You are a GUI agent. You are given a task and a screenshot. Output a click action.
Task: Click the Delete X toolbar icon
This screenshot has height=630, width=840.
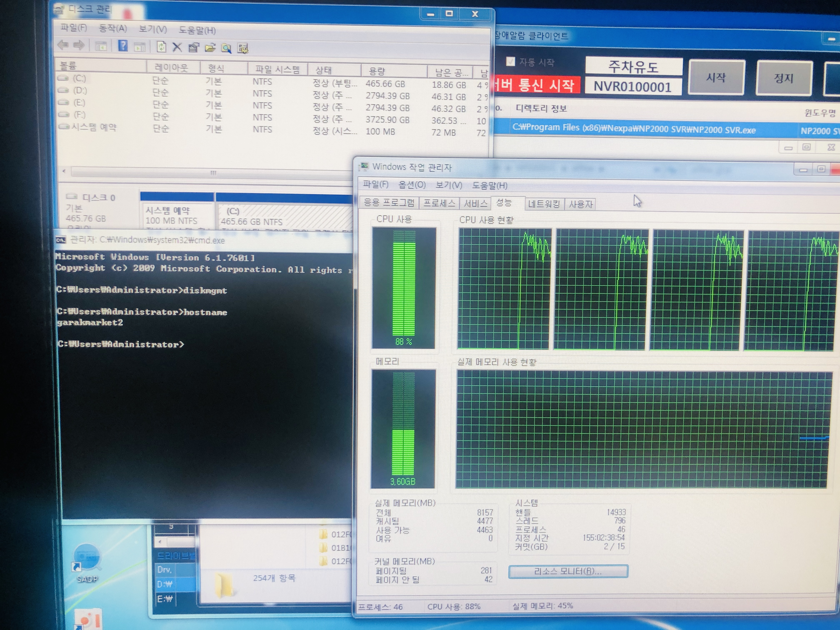pos(177,47)
